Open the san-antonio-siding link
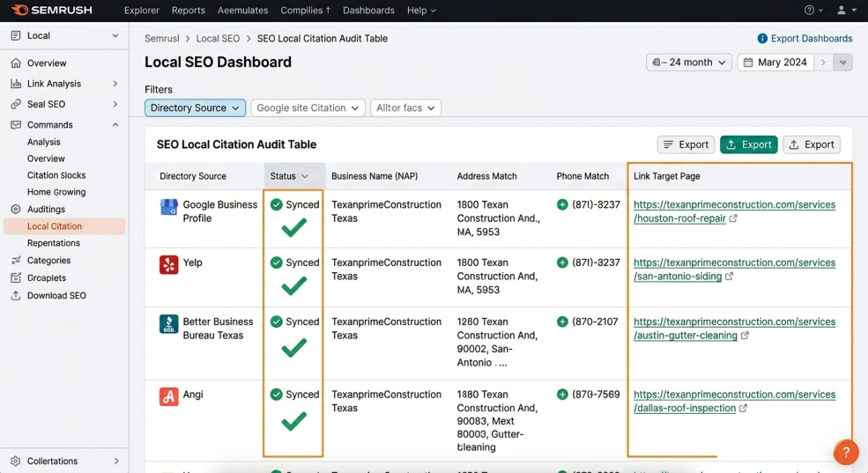 734,270
